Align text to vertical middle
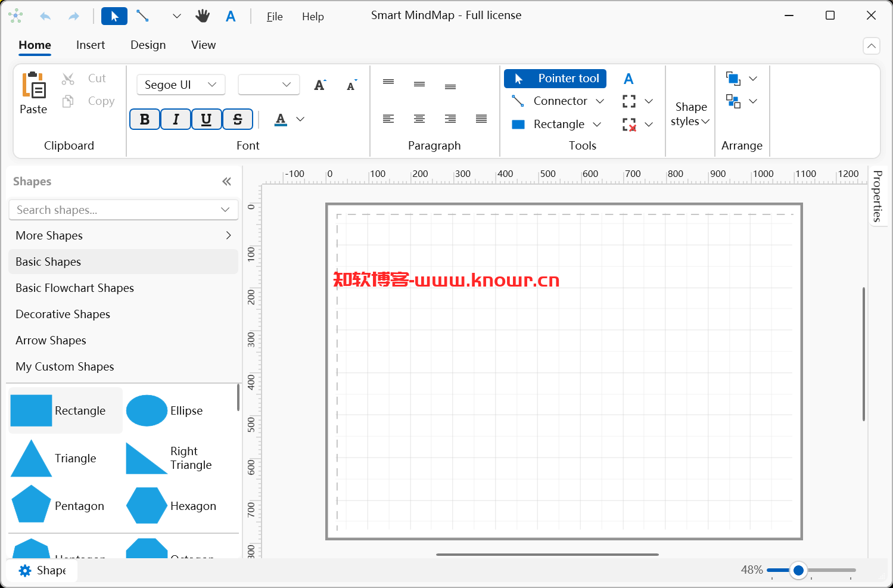893x588 pixels. pos(419,85)
